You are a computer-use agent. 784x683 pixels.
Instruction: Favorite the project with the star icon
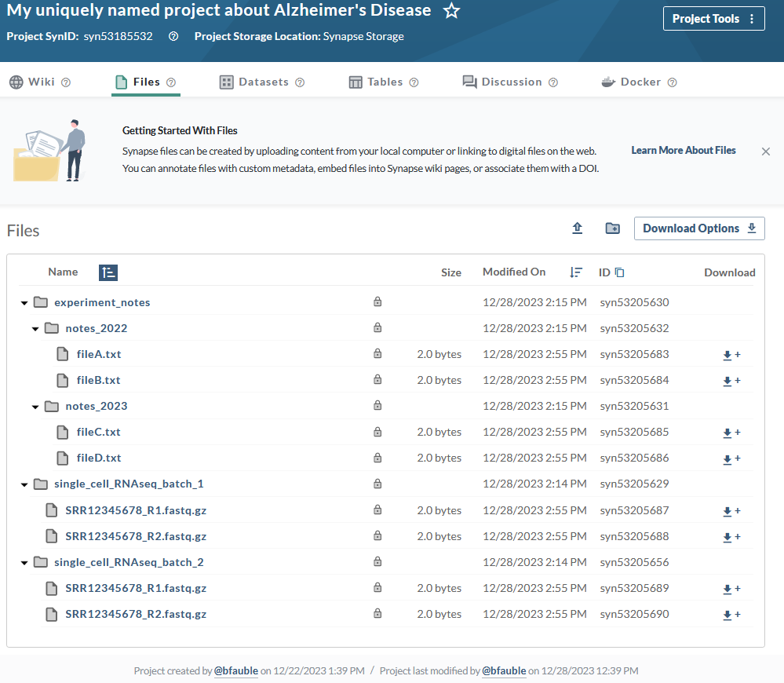(x=451, y=10)
